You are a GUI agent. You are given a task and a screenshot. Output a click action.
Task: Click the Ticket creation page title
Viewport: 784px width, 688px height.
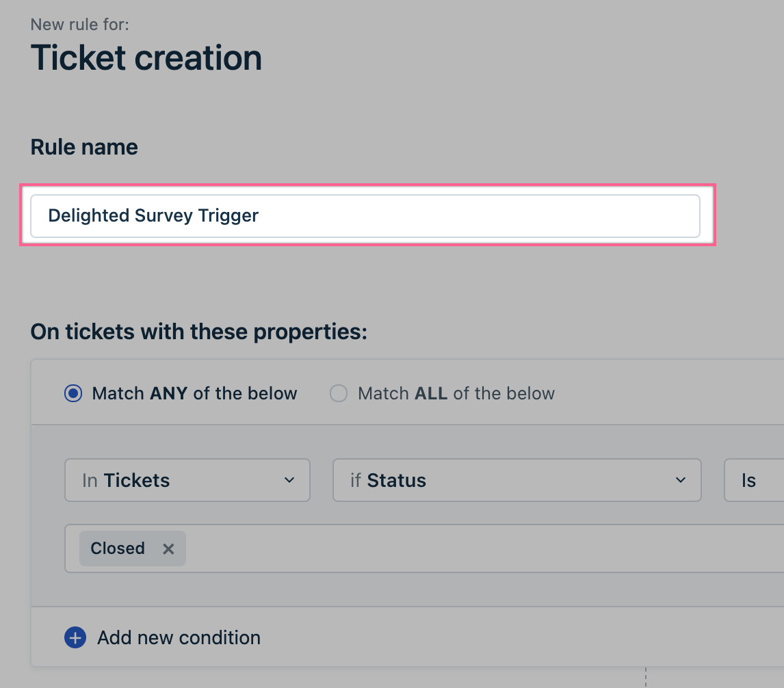pyautogui.click(x=146, y=57)
